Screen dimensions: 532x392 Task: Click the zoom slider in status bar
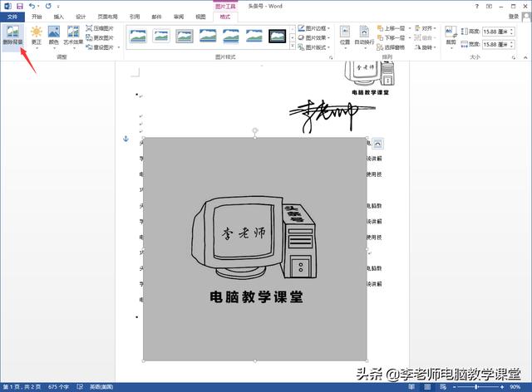point(479,387)
